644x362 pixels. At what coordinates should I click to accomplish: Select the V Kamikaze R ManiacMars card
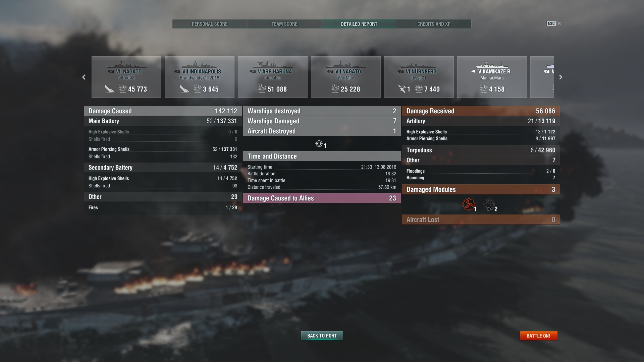pyautogui.click(x=492, y=77)
